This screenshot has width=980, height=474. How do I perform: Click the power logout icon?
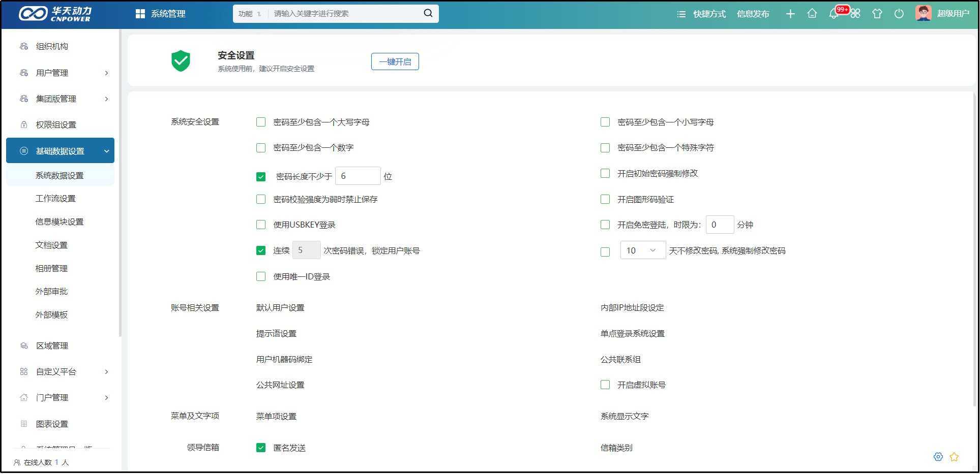point(899,14)
